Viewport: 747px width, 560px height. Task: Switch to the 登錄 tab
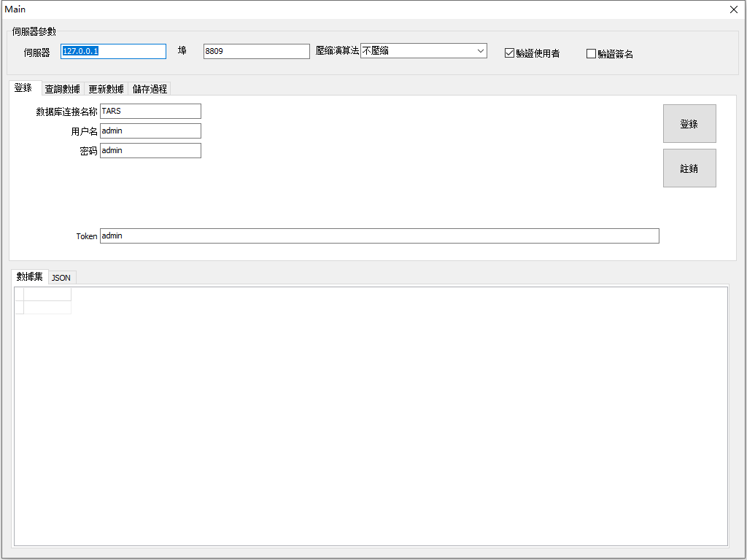point(24,87)
